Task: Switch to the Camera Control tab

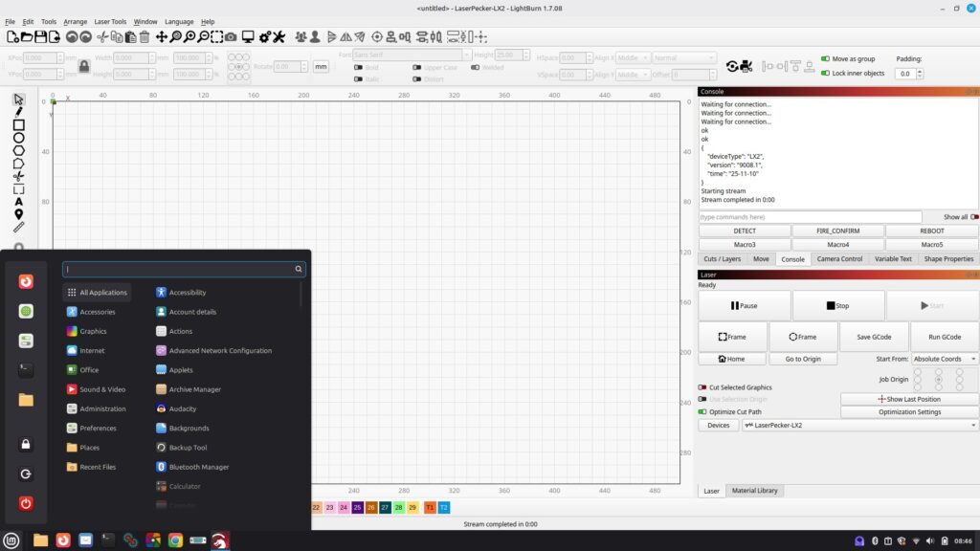Action: [839, 258]
